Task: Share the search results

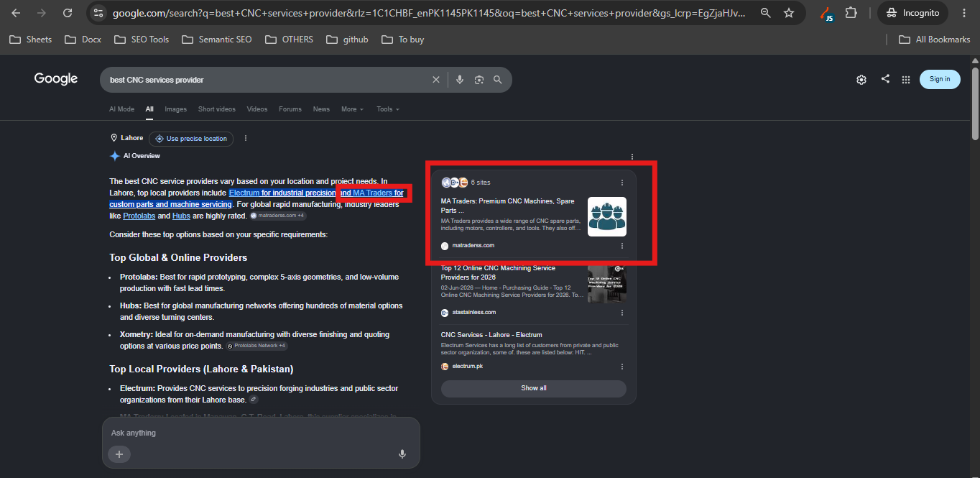Action: click(x=885, y=79)
